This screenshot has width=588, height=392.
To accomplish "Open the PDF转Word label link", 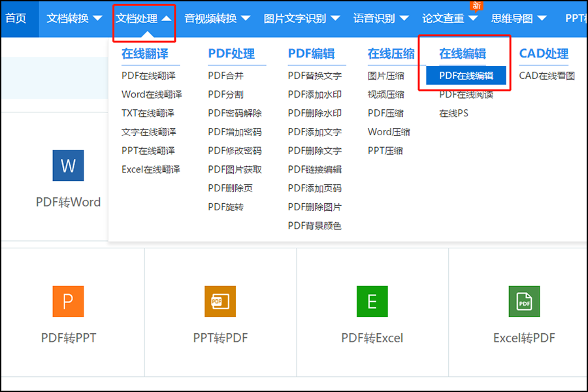I will pyautogui.click(x=68, y=202).
